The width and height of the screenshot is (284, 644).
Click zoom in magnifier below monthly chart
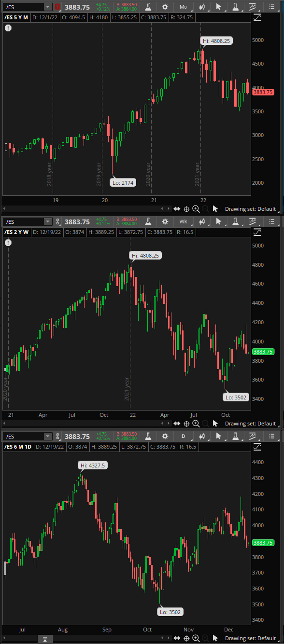[196, 209]
